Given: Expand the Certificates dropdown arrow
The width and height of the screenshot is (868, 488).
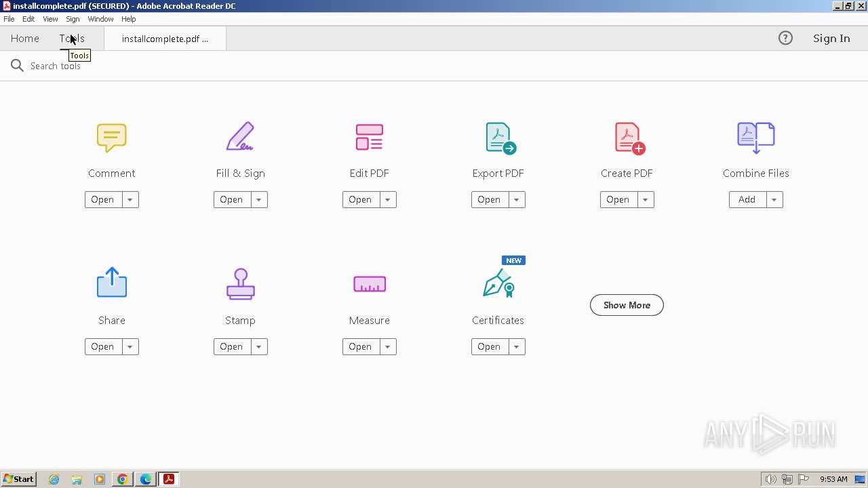Looking at the screenshot, I should click(516, 346).
